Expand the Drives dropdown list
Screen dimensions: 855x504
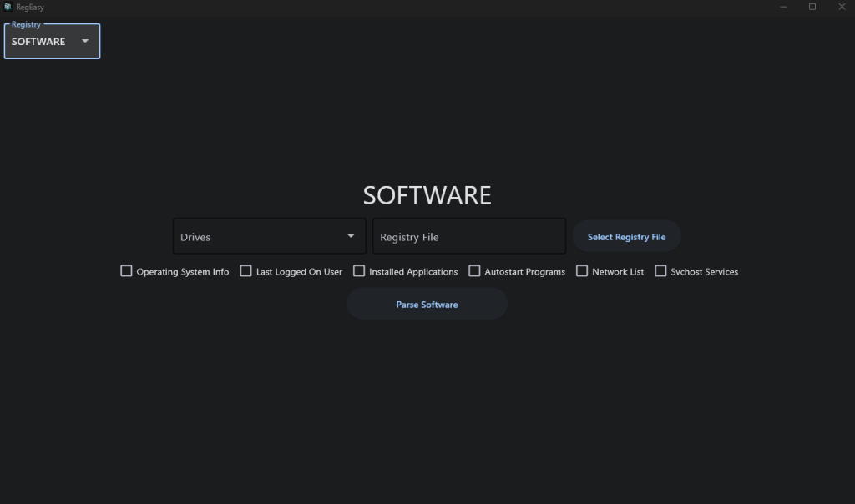269,236
